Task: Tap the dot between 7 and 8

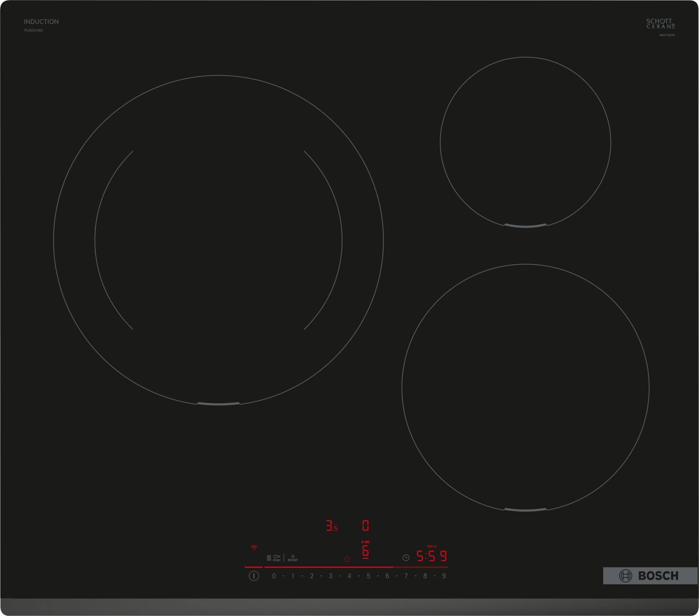Action: tap(416, 576)
